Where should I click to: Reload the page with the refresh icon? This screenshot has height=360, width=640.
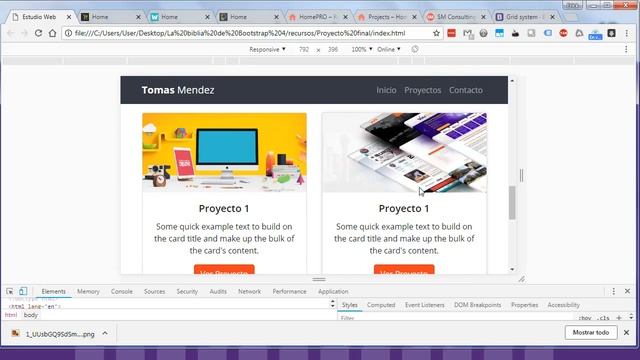[38, 33]
